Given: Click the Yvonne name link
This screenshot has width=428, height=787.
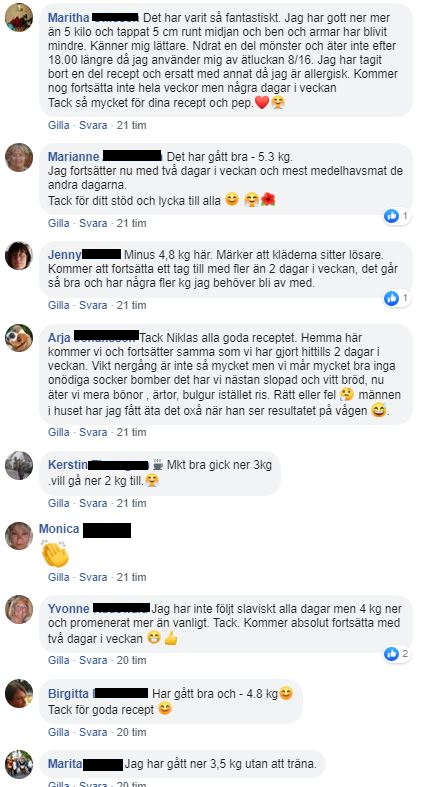Looking at the screenshot, I should 69,609.
